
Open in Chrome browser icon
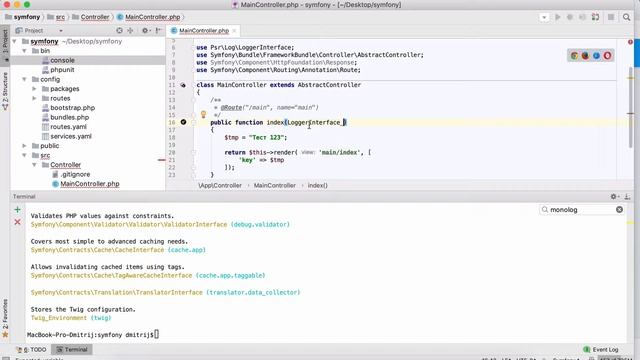574,56
